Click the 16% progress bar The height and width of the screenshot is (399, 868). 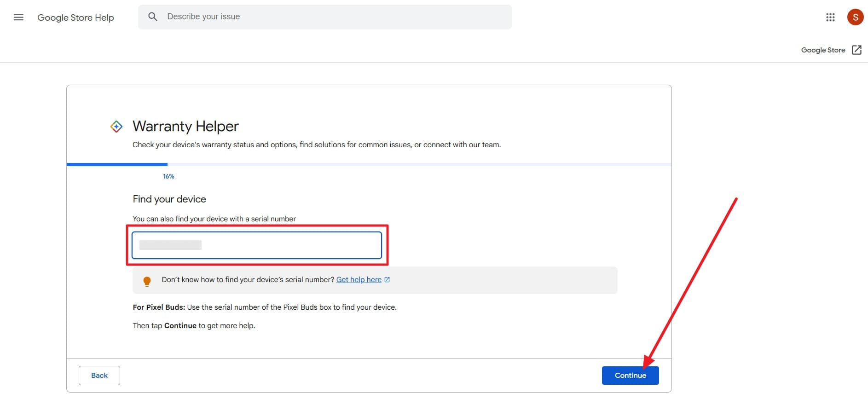click(x=369, y=164)
